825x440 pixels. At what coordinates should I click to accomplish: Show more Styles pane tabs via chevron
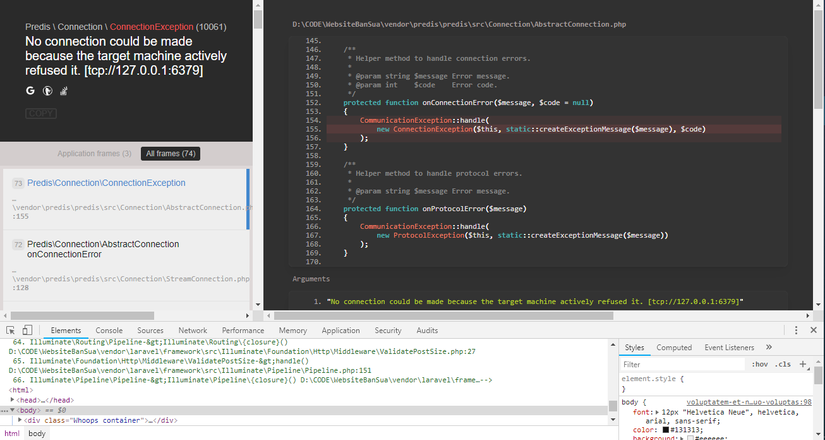[769, 347]
